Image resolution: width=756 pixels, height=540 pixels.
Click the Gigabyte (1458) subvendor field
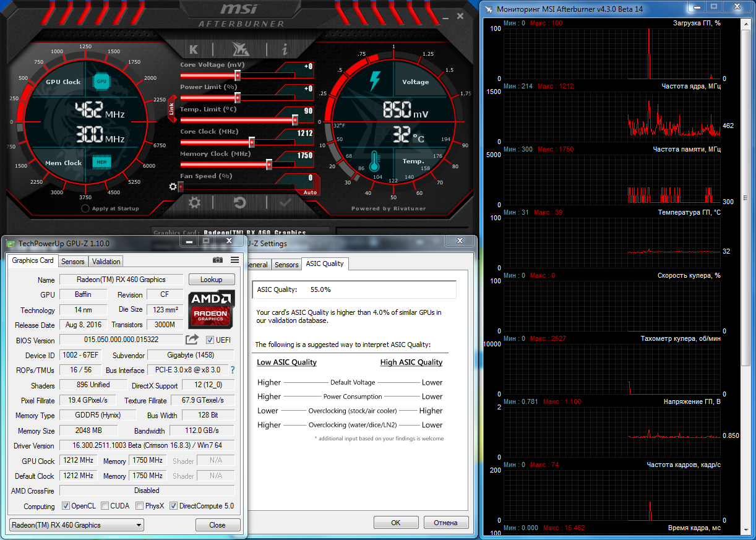pyautogui.click(x=191, y=355)
